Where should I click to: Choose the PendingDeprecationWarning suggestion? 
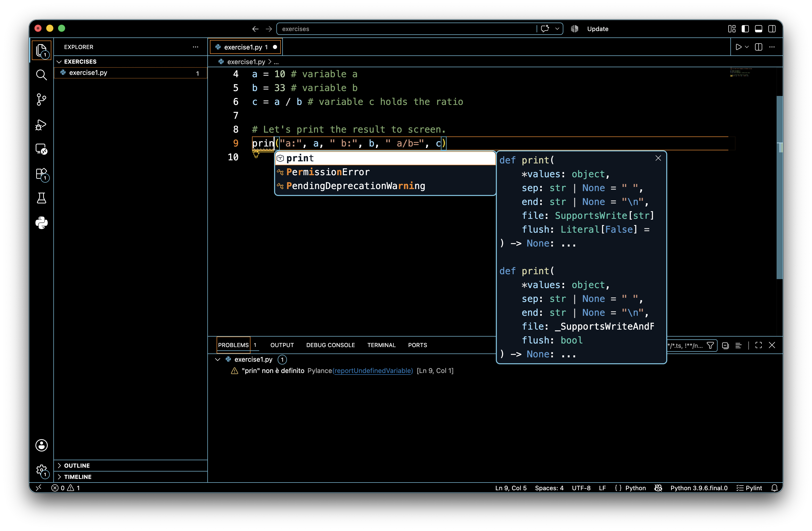click(x=385, y=186)
